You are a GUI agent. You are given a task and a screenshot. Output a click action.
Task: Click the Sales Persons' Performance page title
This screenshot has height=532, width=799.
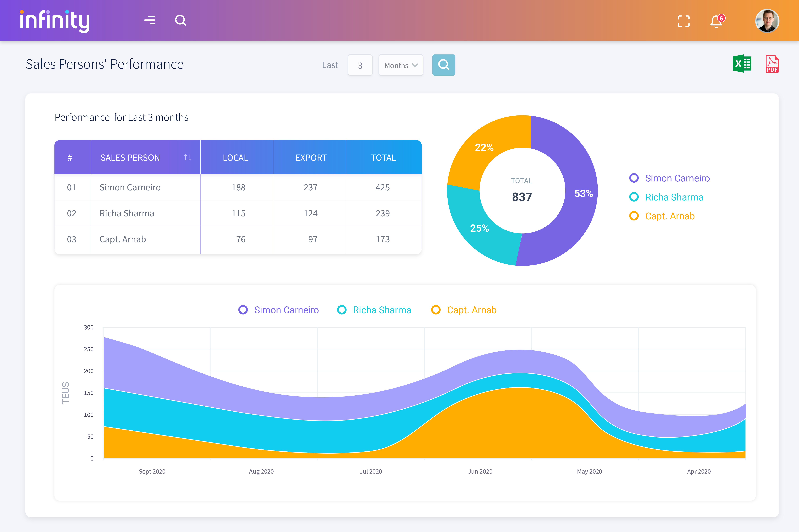click(105, 64)
